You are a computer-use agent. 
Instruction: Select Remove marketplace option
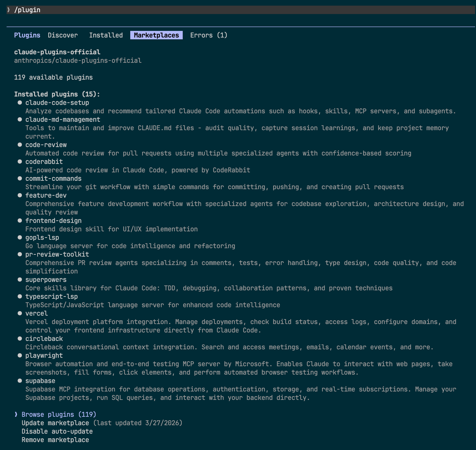pyautogui.click(x=55, y=440)
